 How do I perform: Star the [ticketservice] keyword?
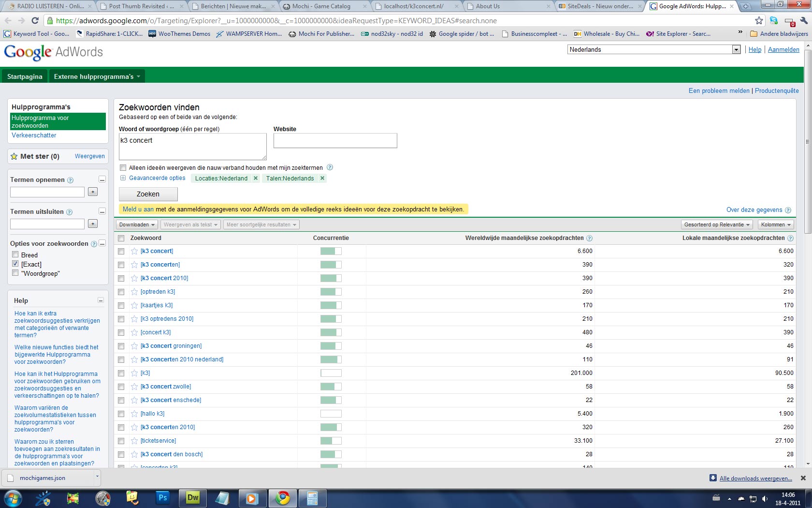tap(134, 441)
